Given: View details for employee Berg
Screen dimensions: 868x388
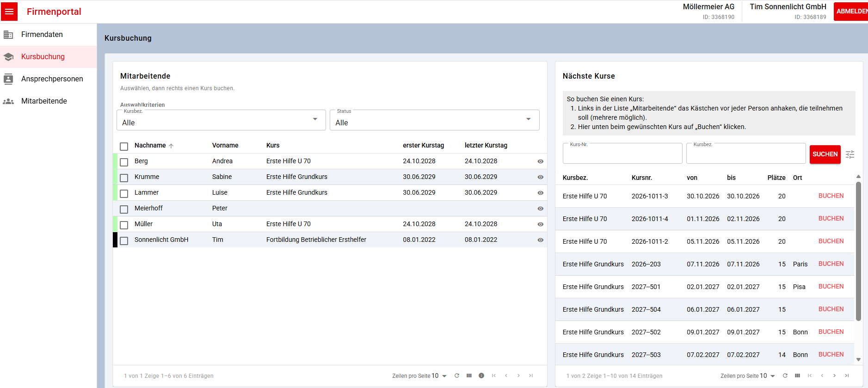Looking at the screenshot, I should pos(540,161).
